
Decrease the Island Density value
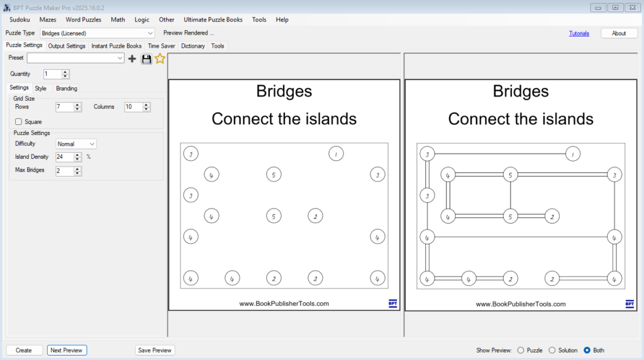pos(78,160)
